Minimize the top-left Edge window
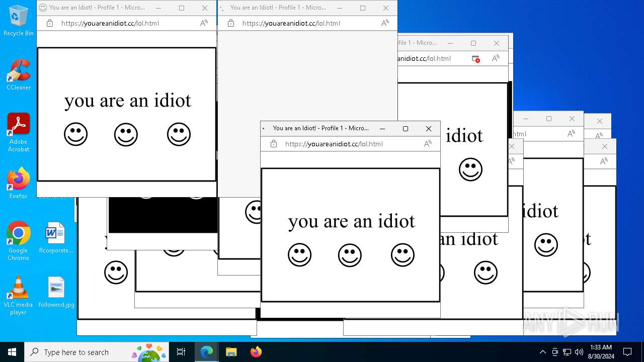 click(158, 8)
